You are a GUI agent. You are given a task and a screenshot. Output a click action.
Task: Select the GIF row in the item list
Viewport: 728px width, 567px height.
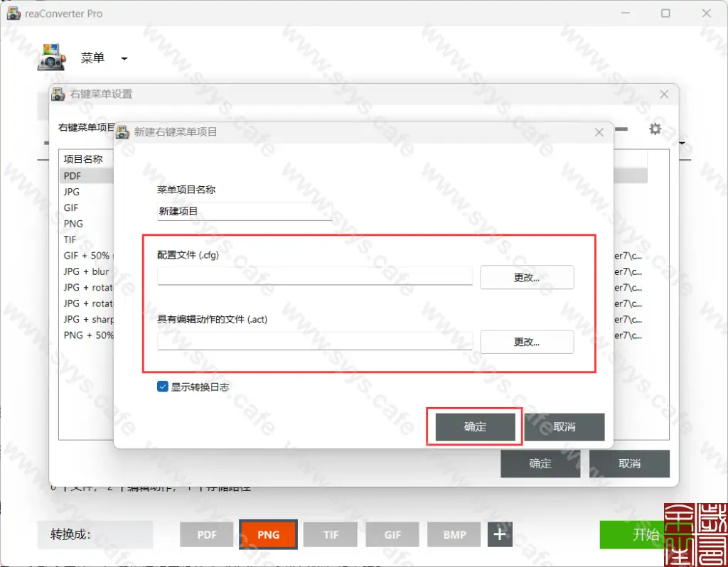pyautogui.click(x=86, y=207)
